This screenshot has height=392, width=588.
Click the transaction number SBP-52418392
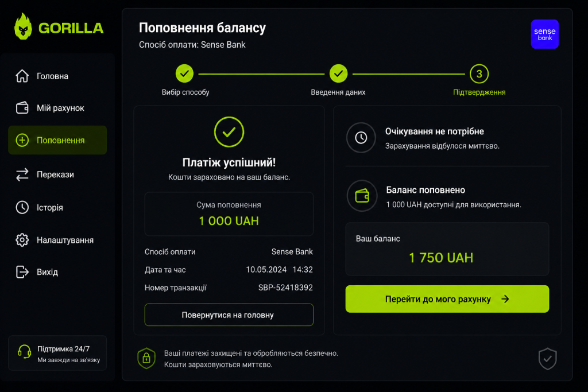click(x=285, y=288)
